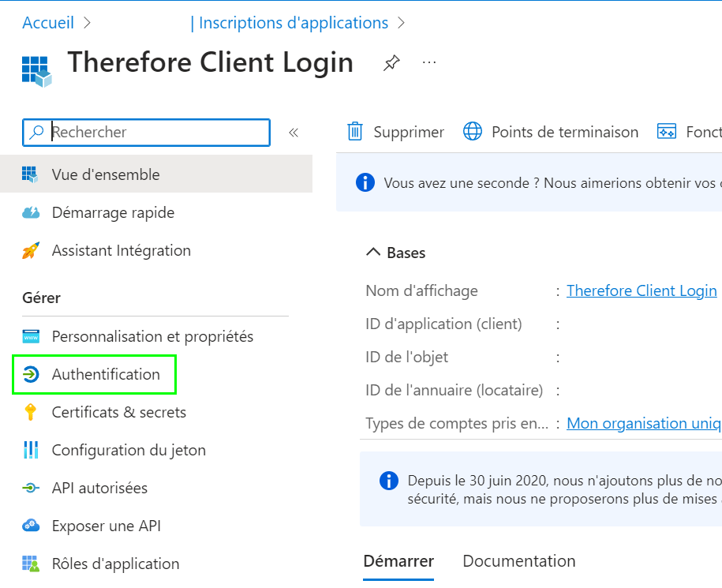Select Certificats & secrets in sidebar

118,412
